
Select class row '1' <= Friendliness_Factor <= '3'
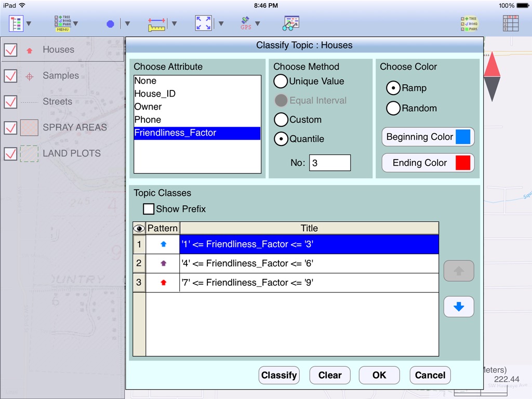click(309, 244)
